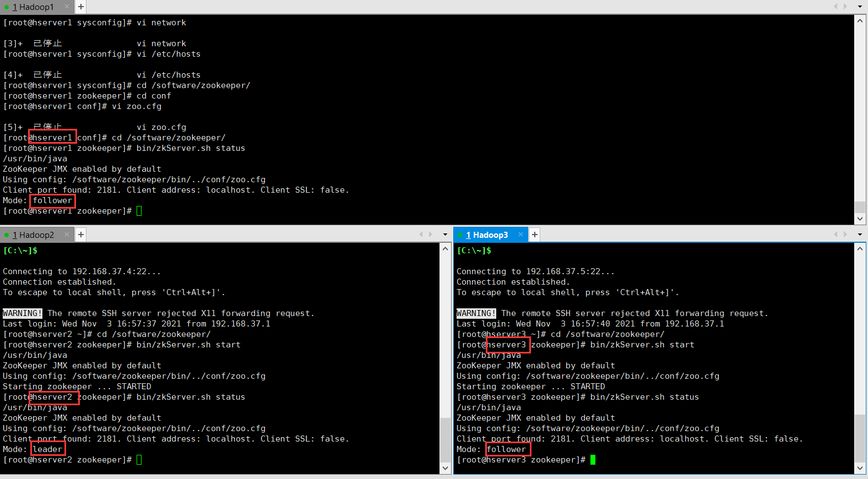Click the Hadoop2 scrollbar thumb
Viewport: 868px width, 479px height.
click(x=446, y=440)
